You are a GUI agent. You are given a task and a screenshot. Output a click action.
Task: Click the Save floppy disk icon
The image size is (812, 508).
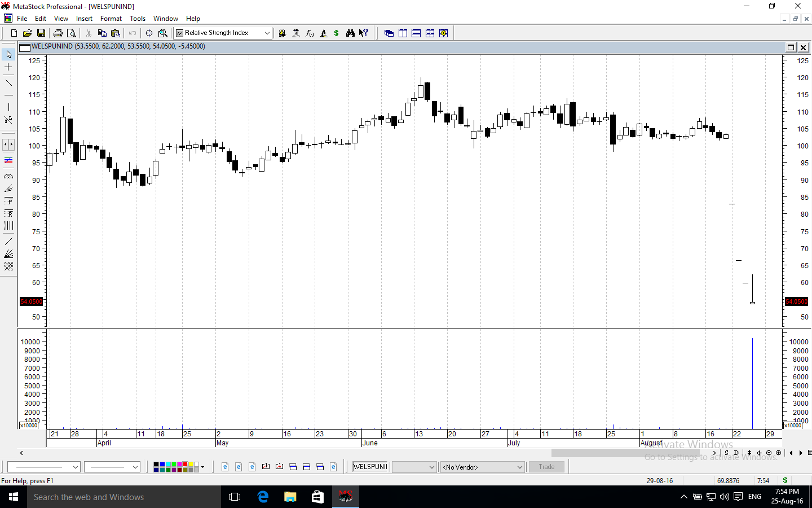41,33
